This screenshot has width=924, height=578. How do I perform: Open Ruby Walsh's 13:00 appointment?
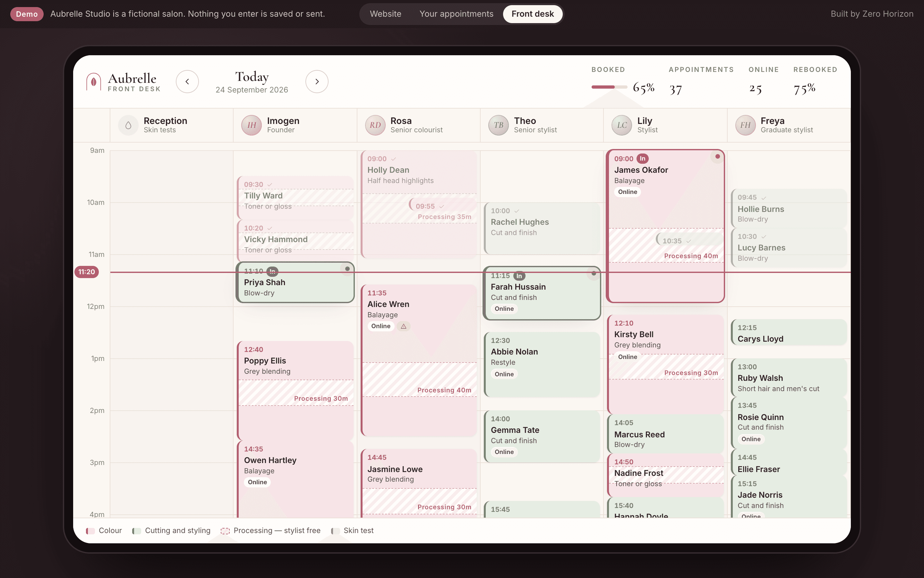point(789,377)
